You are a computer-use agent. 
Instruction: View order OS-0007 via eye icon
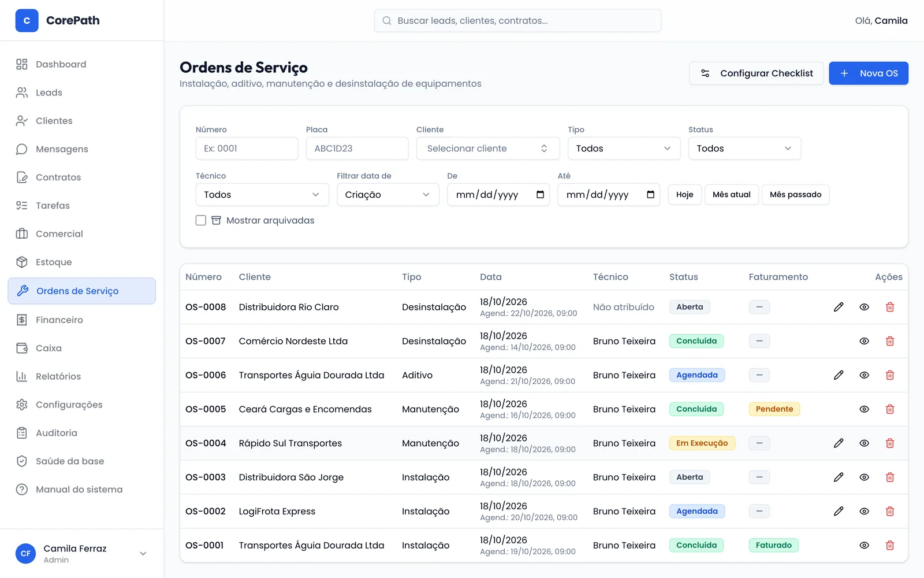(864, 341)
